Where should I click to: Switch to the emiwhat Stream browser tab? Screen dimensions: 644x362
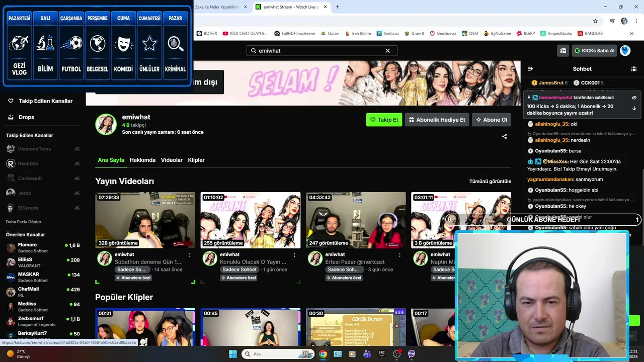[291, 7]
